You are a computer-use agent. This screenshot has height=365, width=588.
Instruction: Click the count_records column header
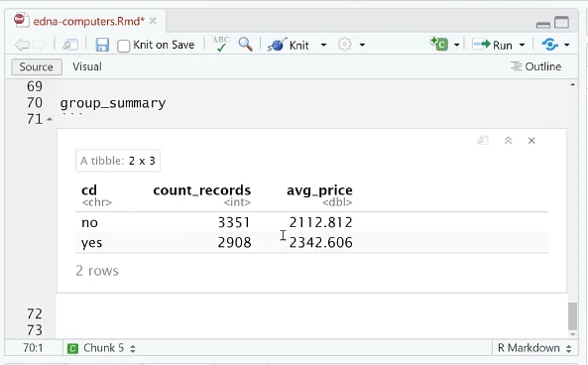[x=201, y=190]
